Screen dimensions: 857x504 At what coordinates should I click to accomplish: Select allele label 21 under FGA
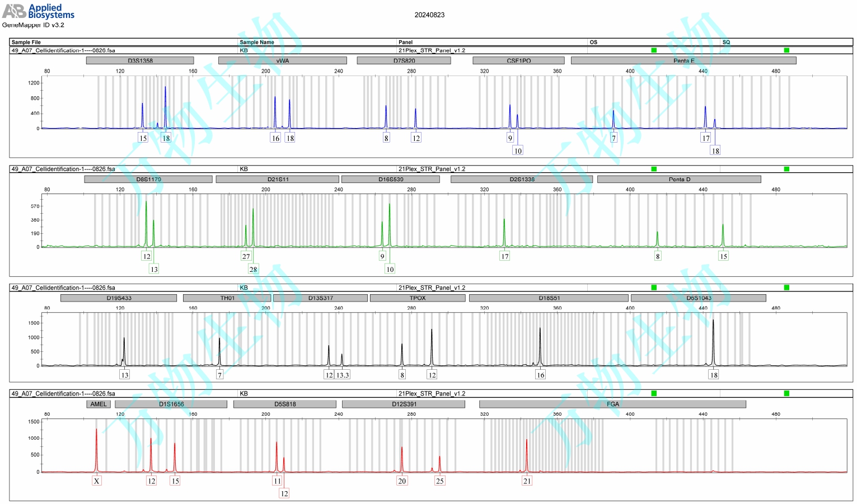click(x=527, y=481)
